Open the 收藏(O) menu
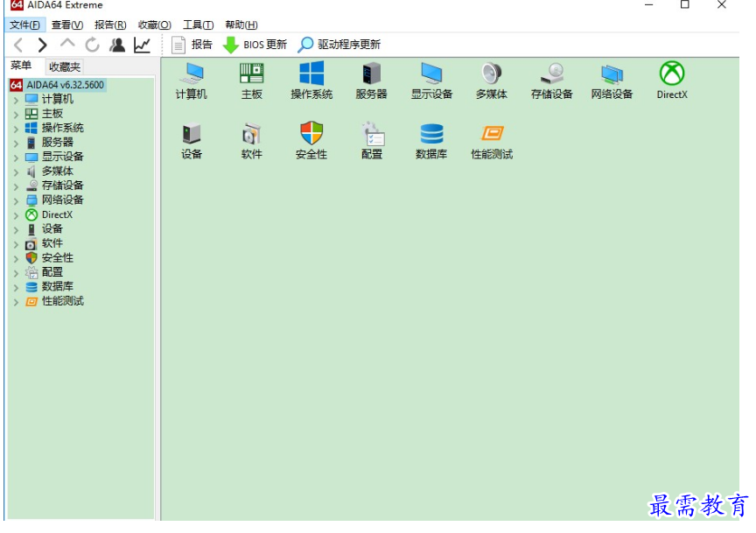This screenshot has width=756, height=533. click(154, 25)
